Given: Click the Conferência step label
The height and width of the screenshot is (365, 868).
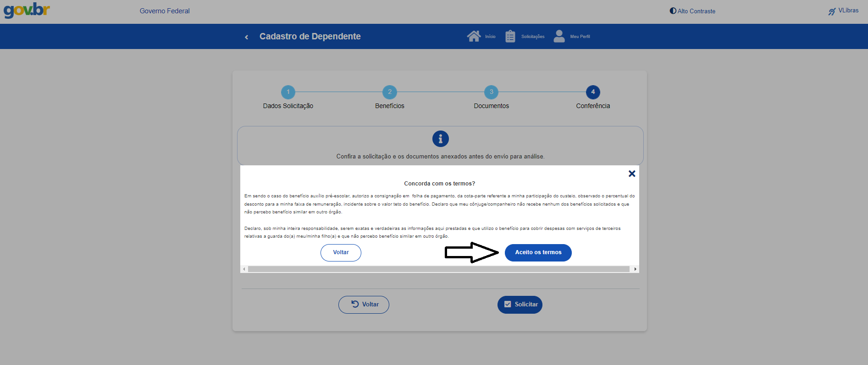Looking at the screenshot, I should 593,106.
